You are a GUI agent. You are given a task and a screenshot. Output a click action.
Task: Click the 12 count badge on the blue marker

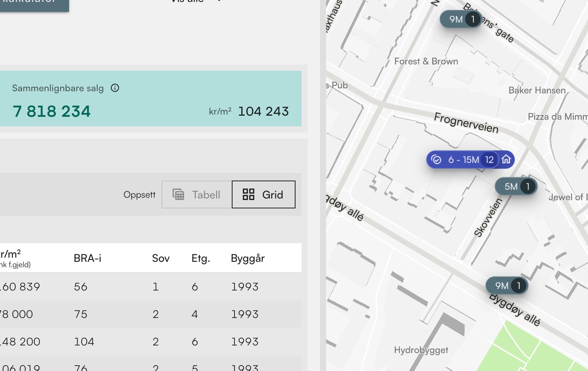[489, 160]
